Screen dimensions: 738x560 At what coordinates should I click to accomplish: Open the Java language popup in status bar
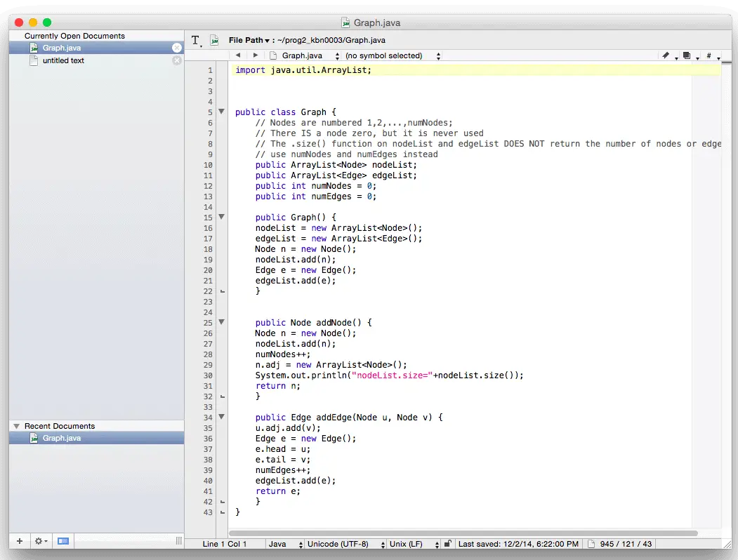click(x=285, y=544)
